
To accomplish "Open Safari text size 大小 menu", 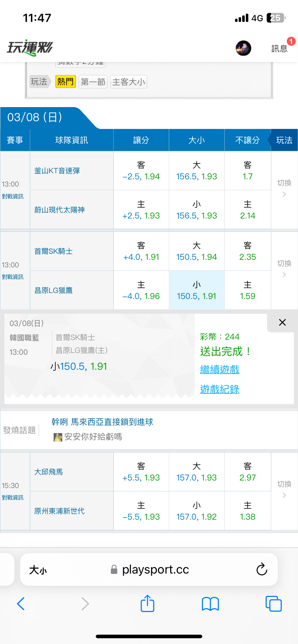I will [38, 570].
